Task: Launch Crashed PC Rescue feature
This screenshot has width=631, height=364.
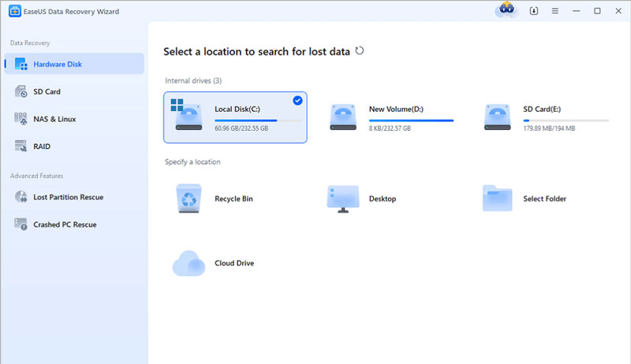Action: click(65, 225)
